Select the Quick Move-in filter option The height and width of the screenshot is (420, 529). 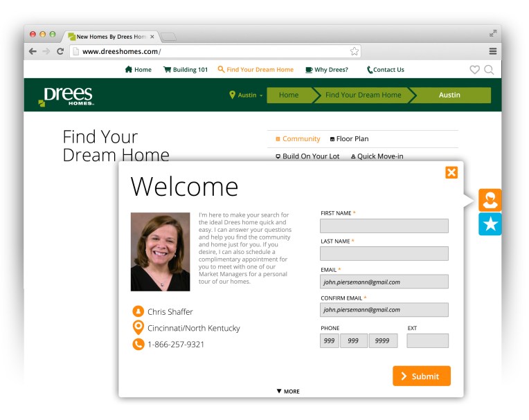coord(377,156)
